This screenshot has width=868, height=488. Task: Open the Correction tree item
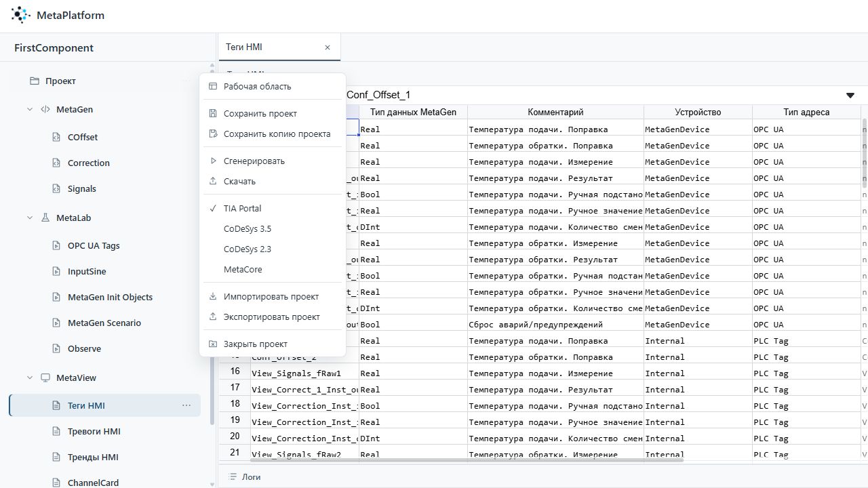point(104,163)
